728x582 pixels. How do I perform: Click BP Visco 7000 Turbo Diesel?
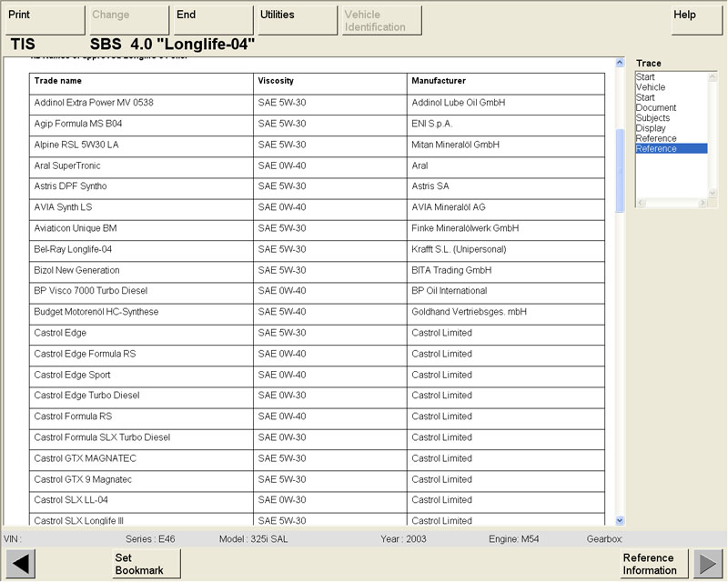coord(90,290)
